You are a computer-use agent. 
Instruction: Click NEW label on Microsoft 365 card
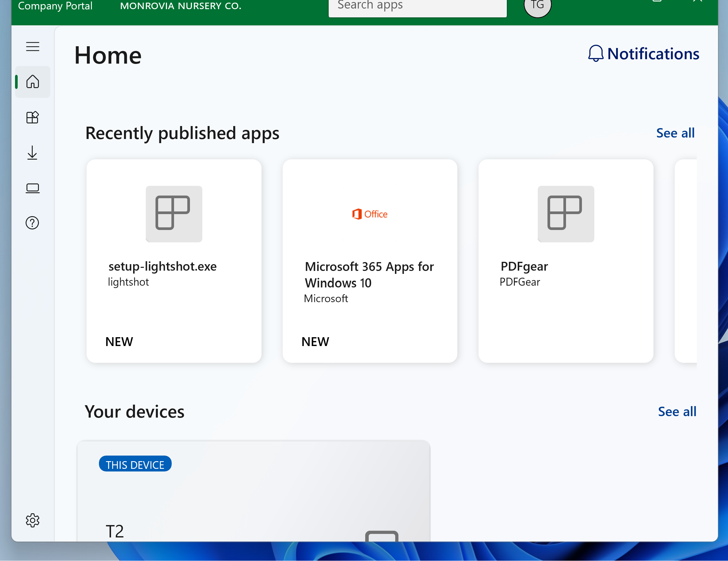point(315,342)
